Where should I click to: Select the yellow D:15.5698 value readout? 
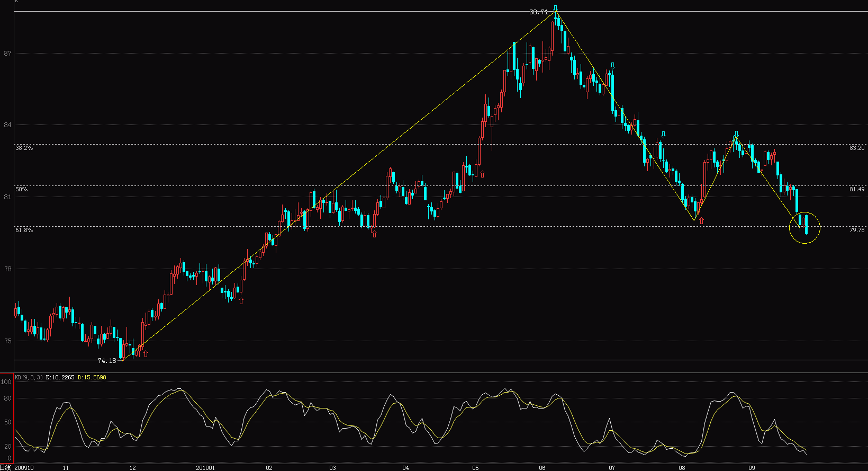[x=92, y=377]
